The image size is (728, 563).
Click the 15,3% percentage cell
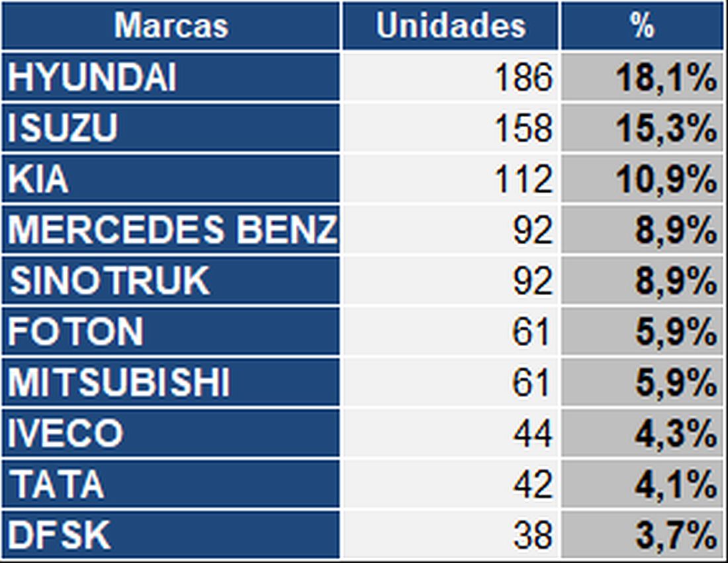point(665,128)
